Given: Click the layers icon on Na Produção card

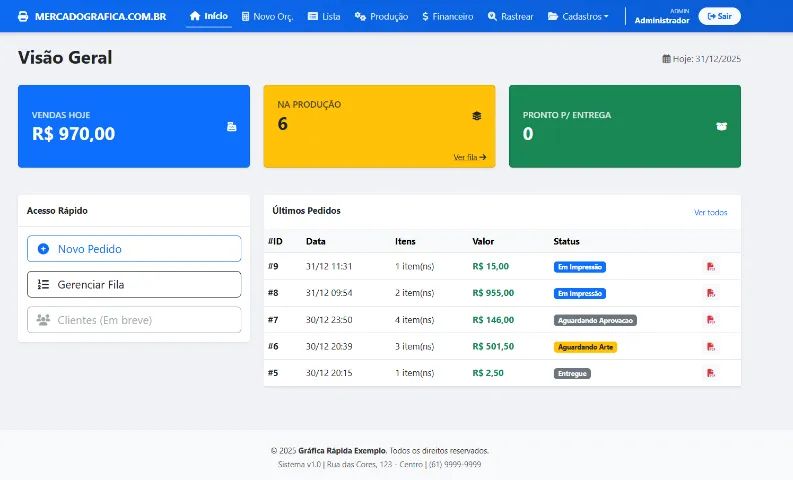Looking at the screenshot, I should tap(477, 116).
